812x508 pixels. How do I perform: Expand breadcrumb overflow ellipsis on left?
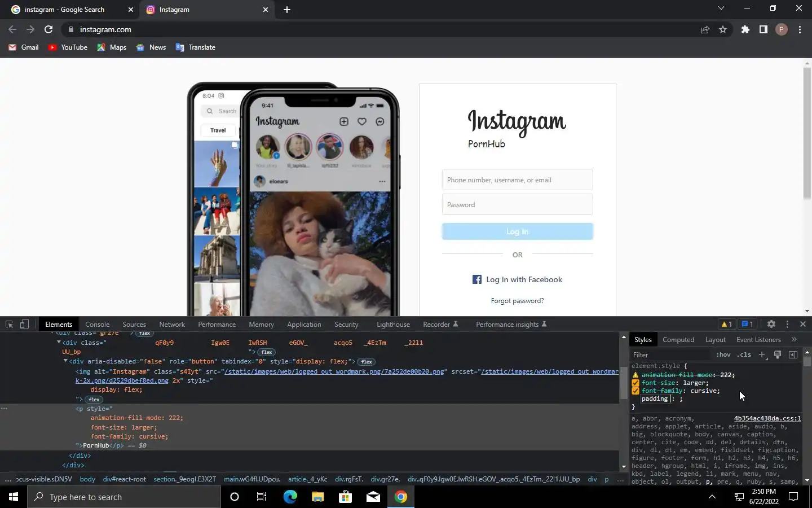(x=7, y=479)
